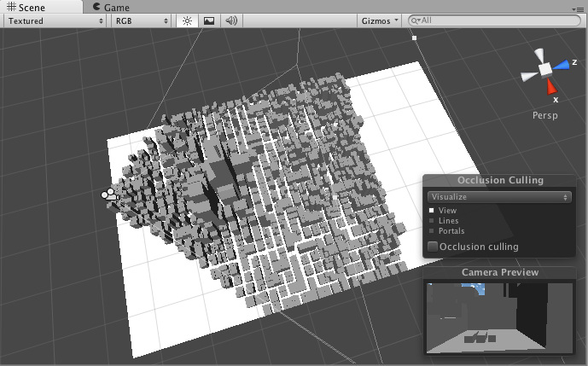Open the Visualize dropdown in Occlusion Culling

499,196
